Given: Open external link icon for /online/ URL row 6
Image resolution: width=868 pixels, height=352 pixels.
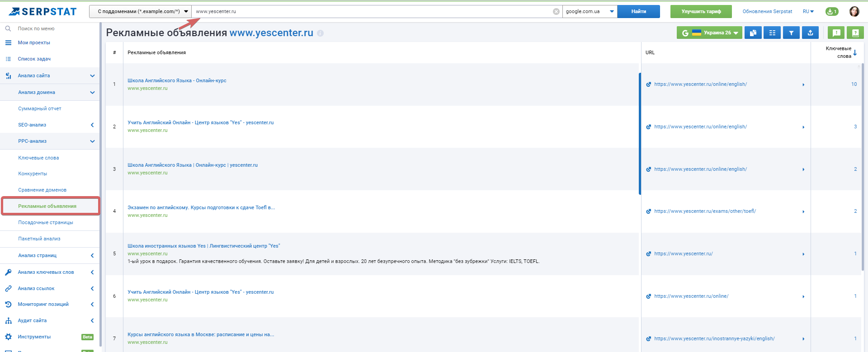Looking at the screenshot, I should coord(649,296).
